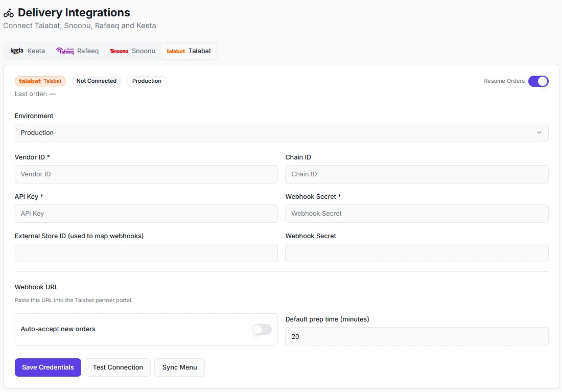Focus the External Store ID field
This screenshot has width=562, height=392.
click(146, 253)
